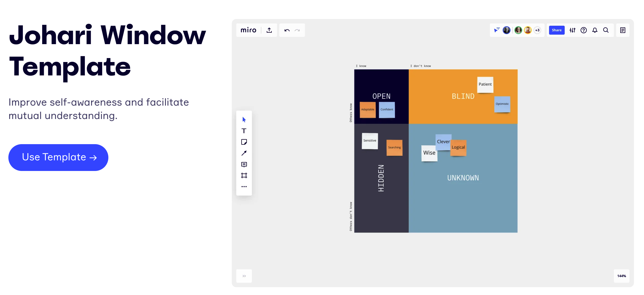The width and height of the screenshot is (644, 295).
Task: Choose the sticky note tool
Action: (x=244, y=142)
